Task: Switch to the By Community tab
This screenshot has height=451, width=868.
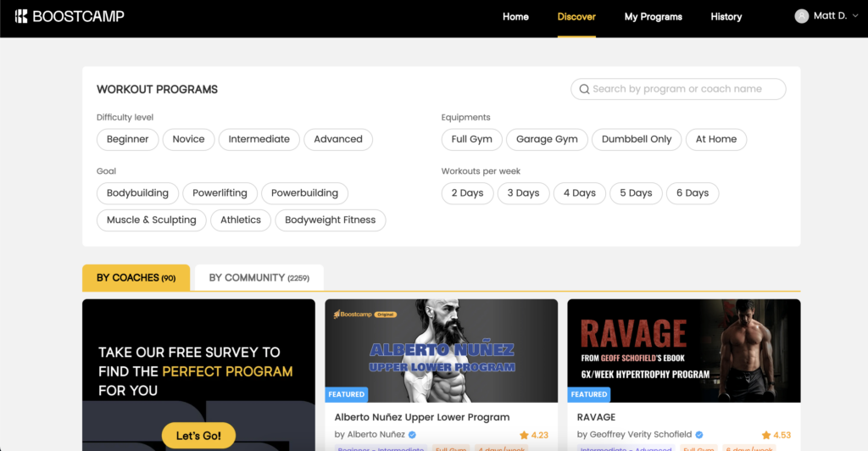Action: pos(259,277)
